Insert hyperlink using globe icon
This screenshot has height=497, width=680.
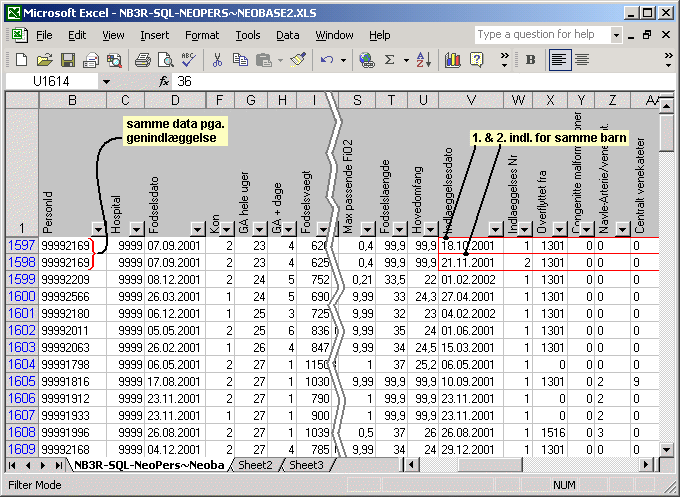click(x=366, y=59)
